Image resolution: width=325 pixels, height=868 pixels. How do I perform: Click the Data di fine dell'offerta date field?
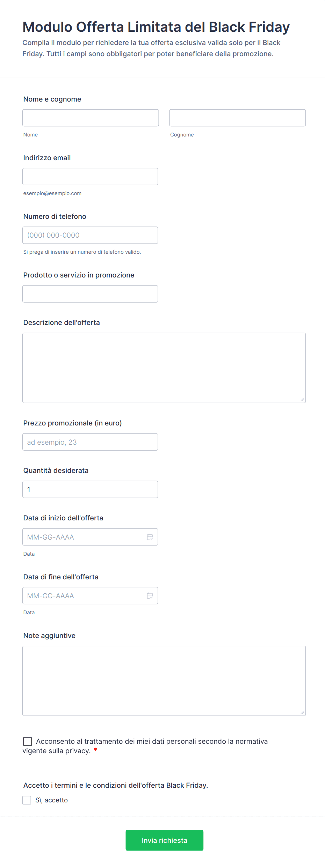point(90,595)
